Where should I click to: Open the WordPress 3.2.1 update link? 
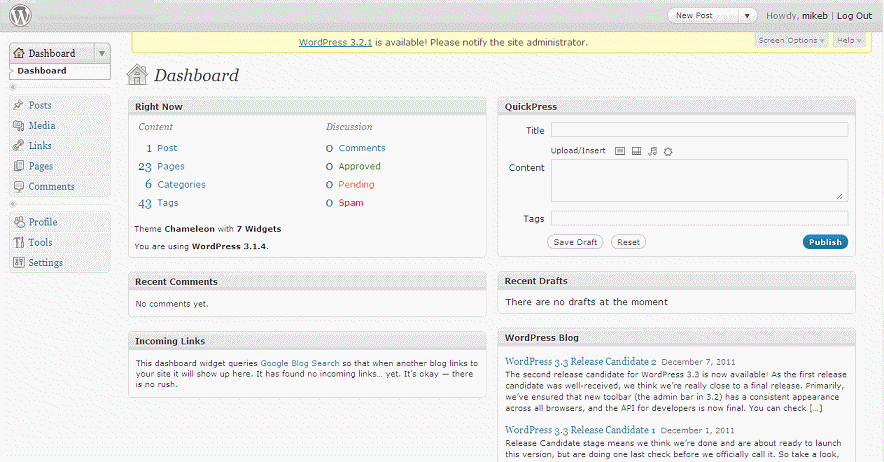point(335,42)
